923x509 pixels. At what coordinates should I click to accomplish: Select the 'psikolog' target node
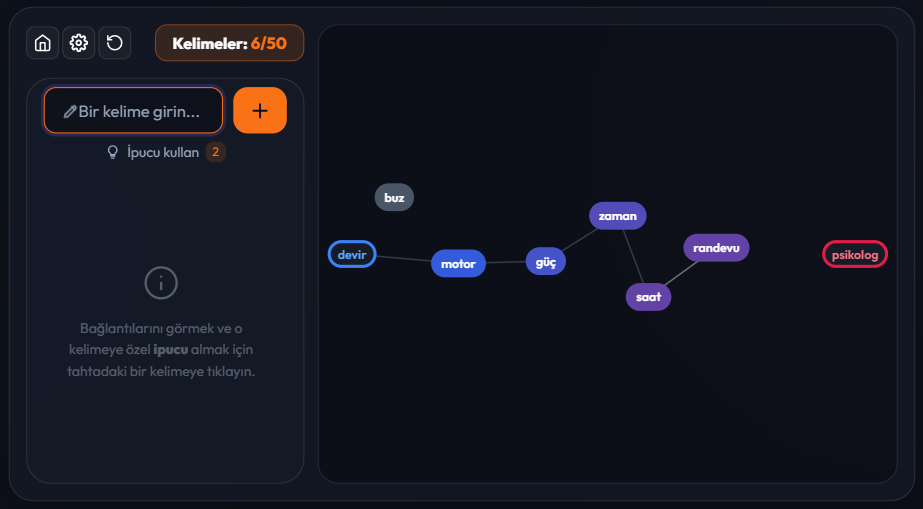[855, 254]
